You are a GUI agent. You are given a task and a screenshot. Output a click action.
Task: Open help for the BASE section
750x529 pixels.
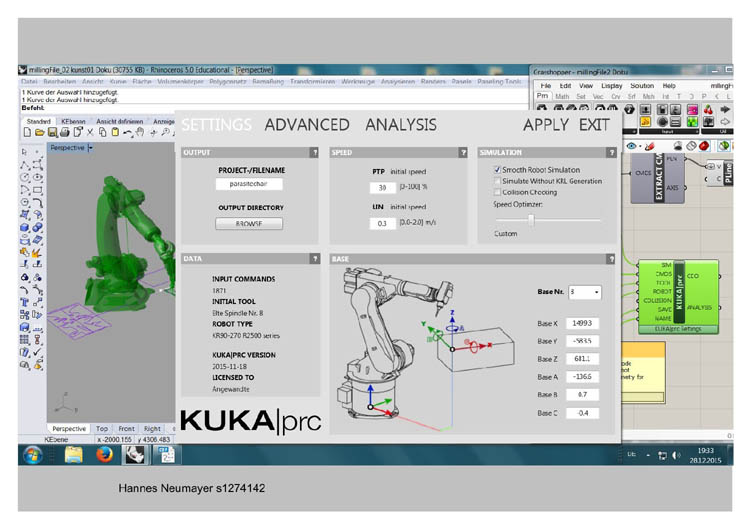pos(611,259)
